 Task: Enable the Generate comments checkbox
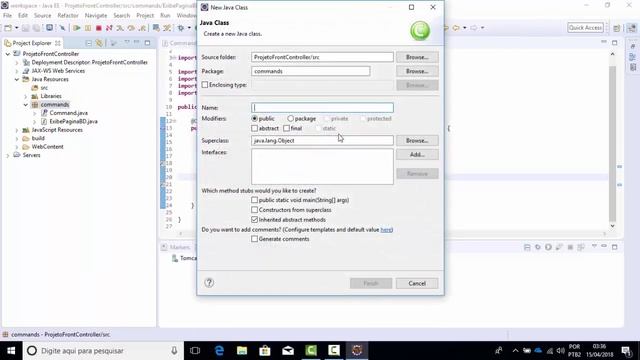click(254, 239)
